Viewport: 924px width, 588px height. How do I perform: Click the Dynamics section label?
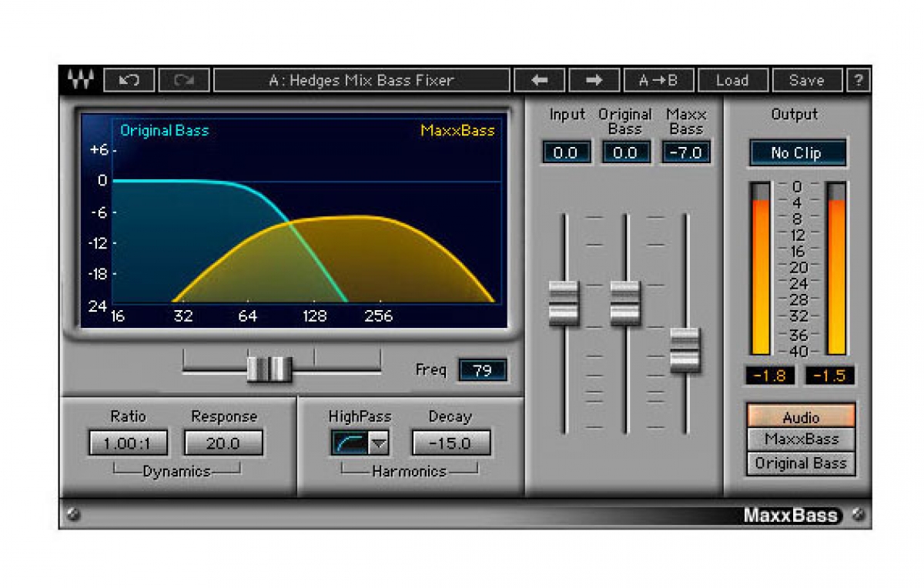[x=176, y=471]
